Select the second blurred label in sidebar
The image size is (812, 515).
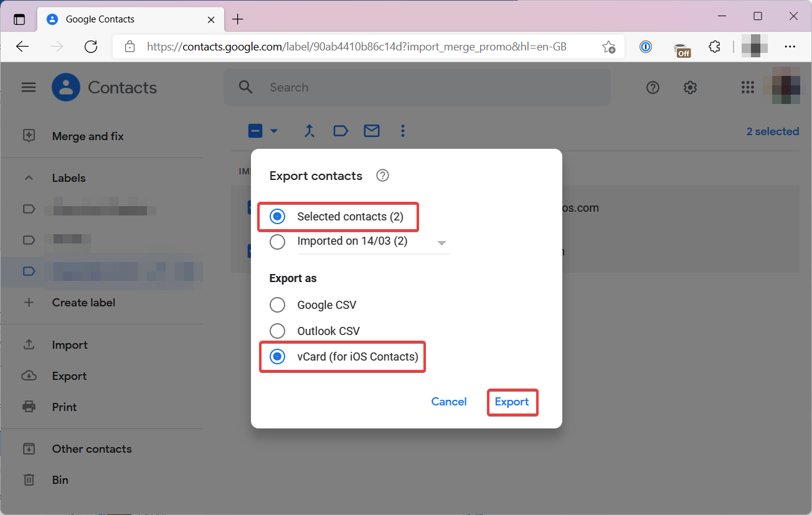point(101,240)
